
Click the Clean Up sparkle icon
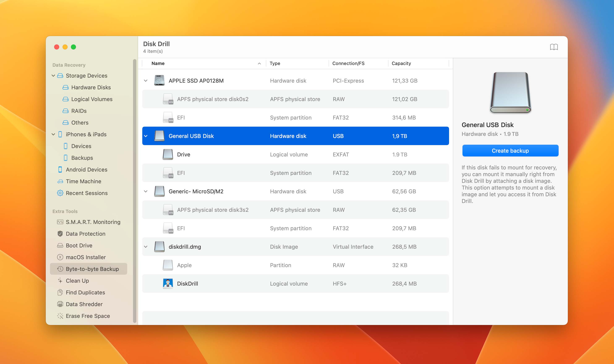point(60,281)
